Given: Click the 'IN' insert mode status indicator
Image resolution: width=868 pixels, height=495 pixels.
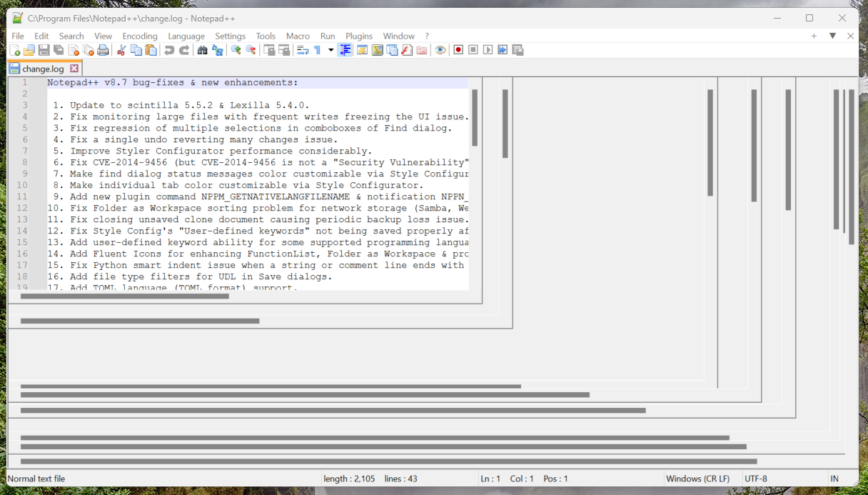Looking at the screenshot, I should [x=834, y=479].
